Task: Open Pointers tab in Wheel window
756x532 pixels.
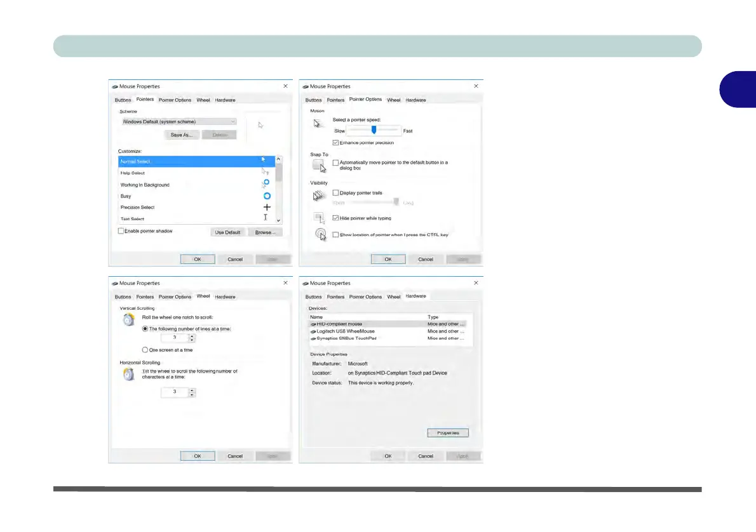Action: (x=145, y=297)
